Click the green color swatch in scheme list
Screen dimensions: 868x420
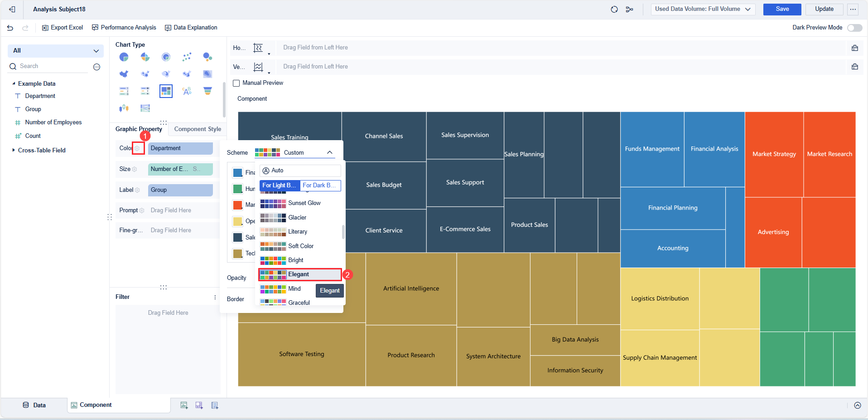[x=237, y=189]
